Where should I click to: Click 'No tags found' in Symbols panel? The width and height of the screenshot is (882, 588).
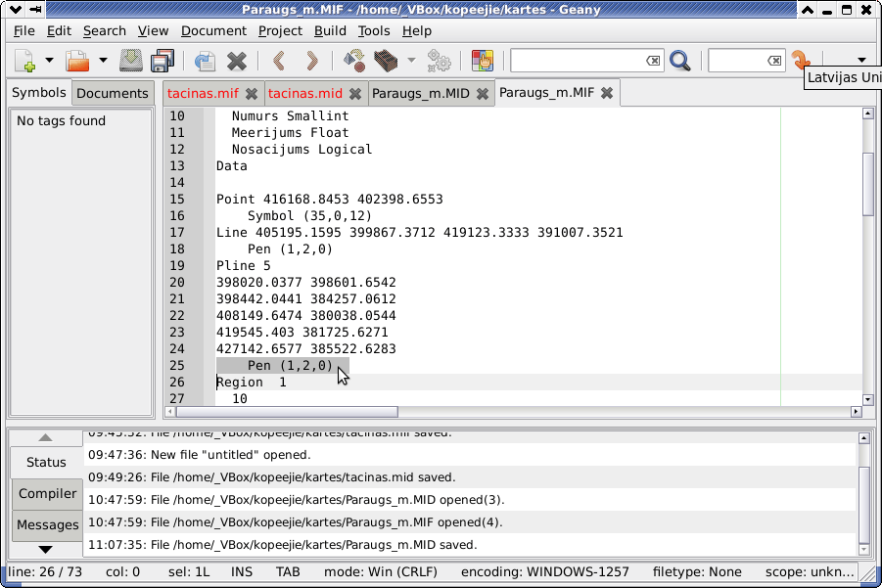(x=61, y=121)
